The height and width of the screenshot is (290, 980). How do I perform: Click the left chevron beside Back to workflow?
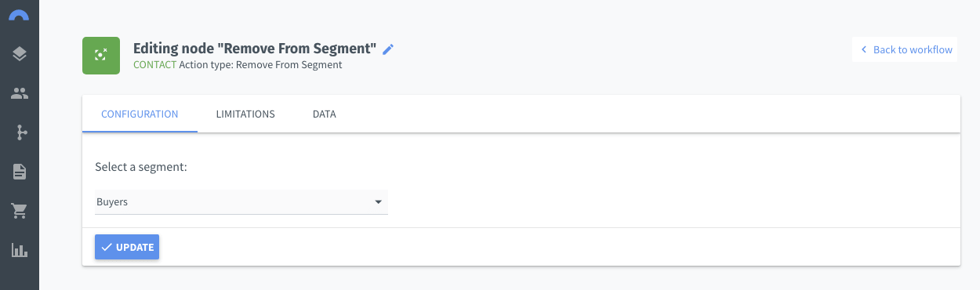[864, 49]
